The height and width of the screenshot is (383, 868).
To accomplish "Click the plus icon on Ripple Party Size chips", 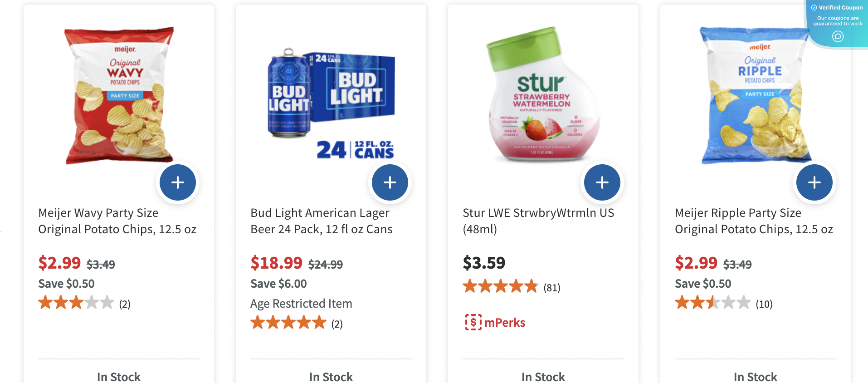I will [x=814, y=182].
